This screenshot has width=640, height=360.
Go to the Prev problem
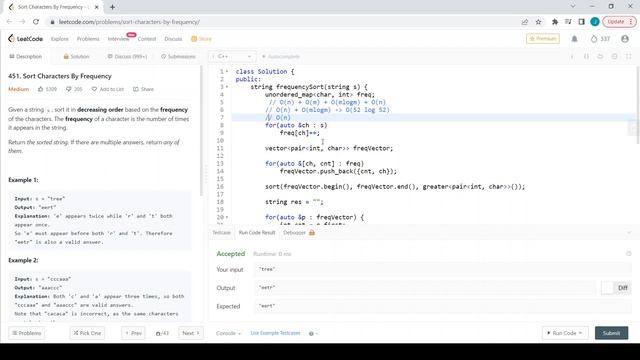[x=133, y=333]
